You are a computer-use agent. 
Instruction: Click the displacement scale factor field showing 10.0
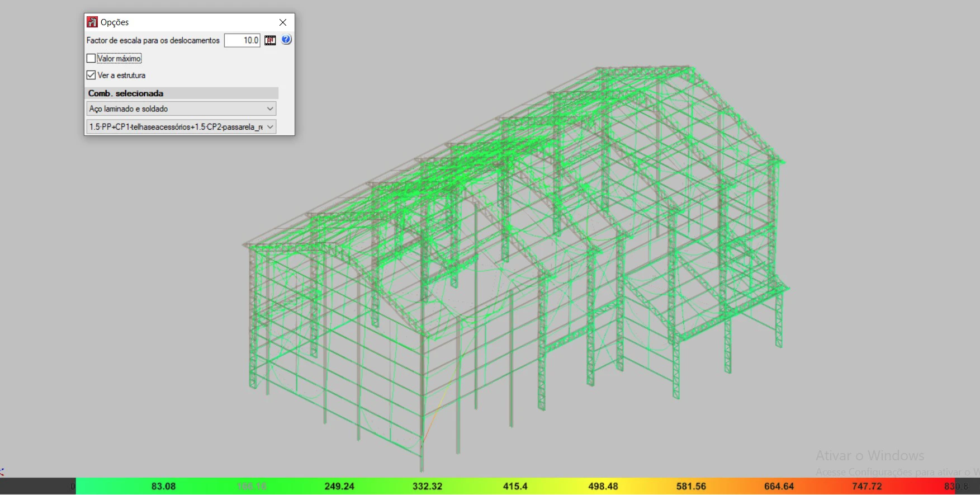(x=242, y=40)
